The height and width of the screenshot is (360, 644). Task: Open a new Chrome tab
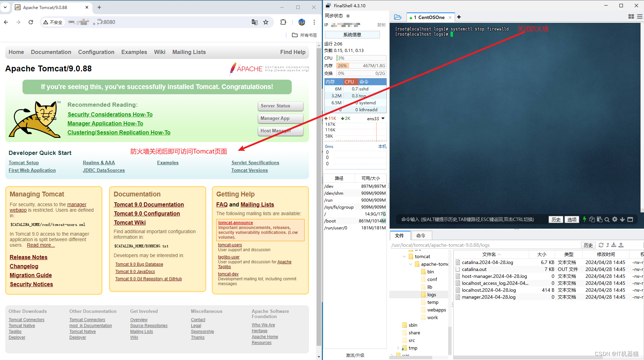99,7
